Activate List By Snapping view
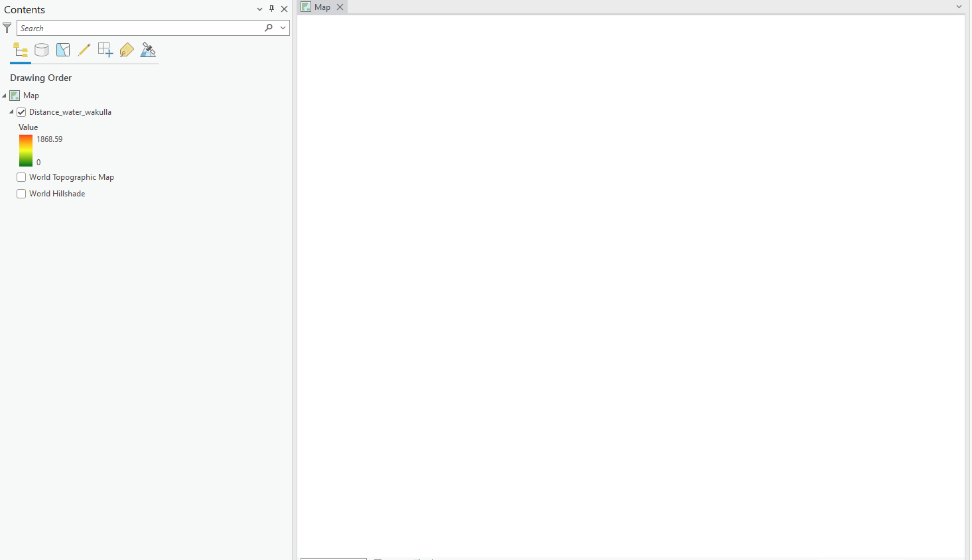Viewport: 972px width, 560px height. coord(105,50)
